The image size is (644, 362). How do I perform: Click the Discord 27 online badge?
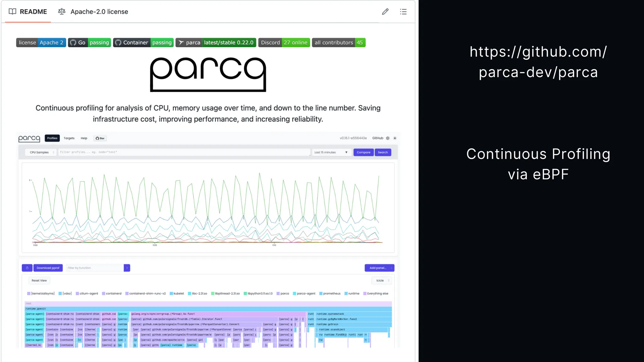click(x=284, y=42)
